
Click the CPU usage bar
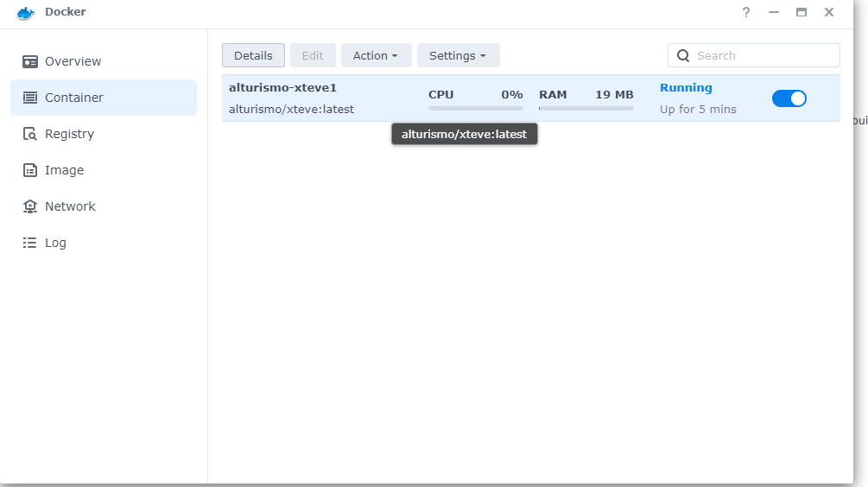tap(476, 109)
